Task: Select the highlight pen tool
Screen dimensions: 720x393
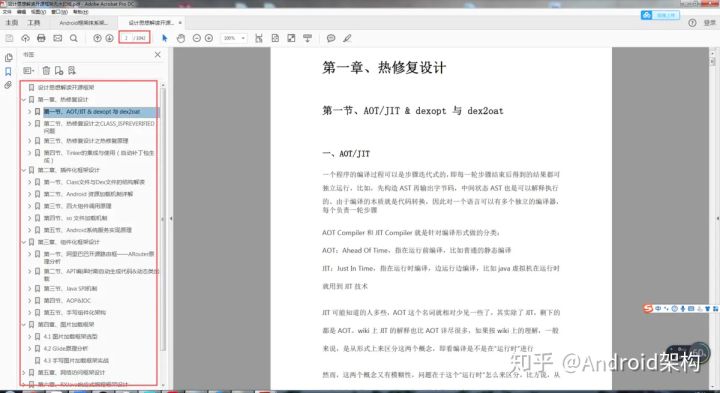Action: [347, 39]
